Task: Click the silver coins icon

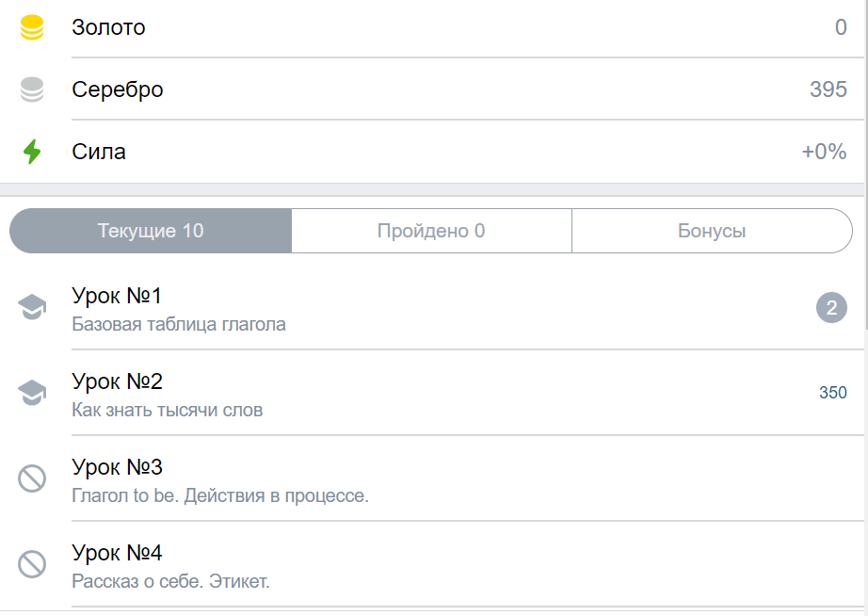Action: pos(32,89)
